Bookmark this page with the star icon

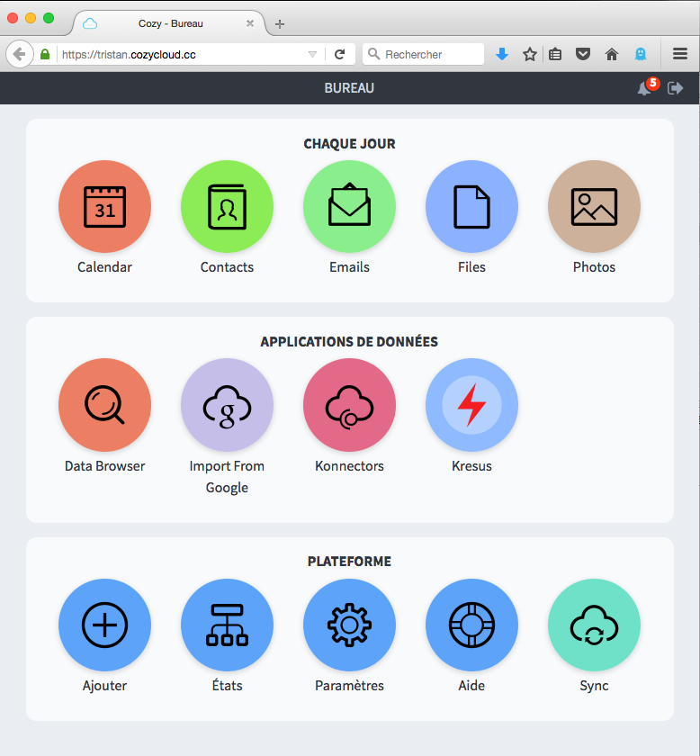[x=530, y=54]
